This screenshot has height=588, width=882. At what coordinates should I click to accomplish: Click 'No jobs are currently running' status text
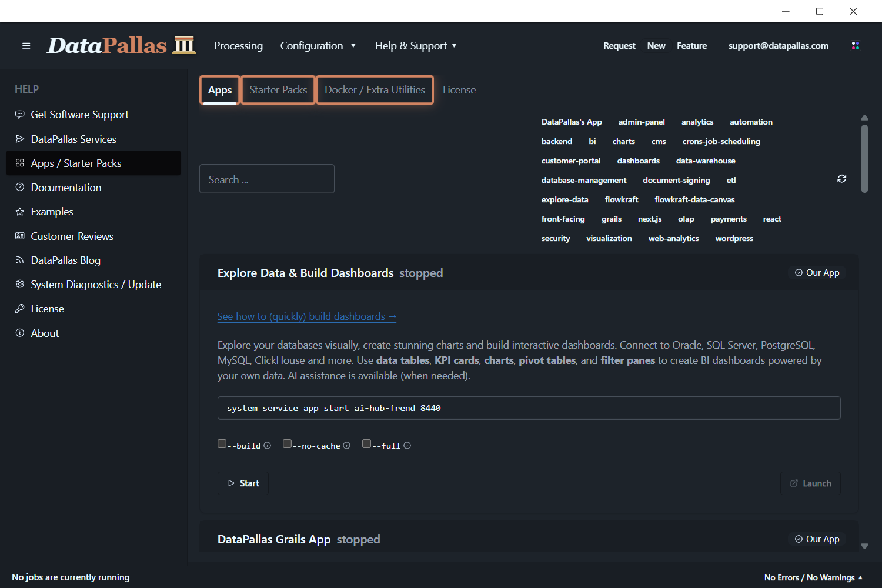click(71, 577)
